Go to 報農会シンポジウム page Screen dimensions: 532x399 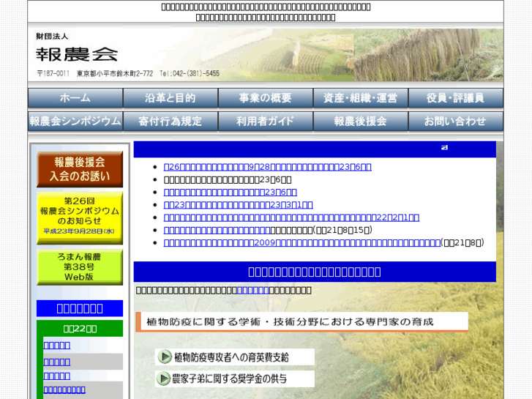pyautogui.click(x=75, y=121)
